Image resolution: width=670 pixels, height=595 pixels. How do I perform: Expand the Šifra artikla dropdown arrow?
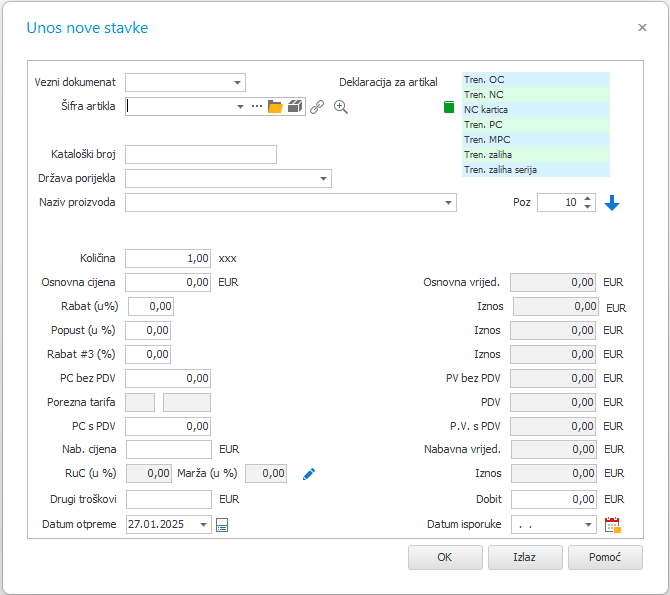pyautogui.click(x=240, y=106)
